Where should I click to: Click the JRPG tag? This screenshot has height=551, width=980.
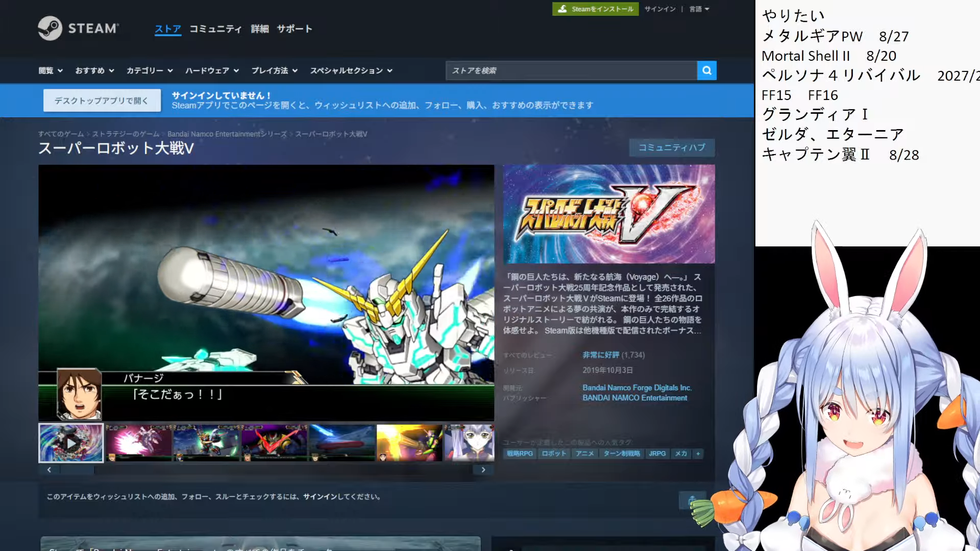(657, 454)
